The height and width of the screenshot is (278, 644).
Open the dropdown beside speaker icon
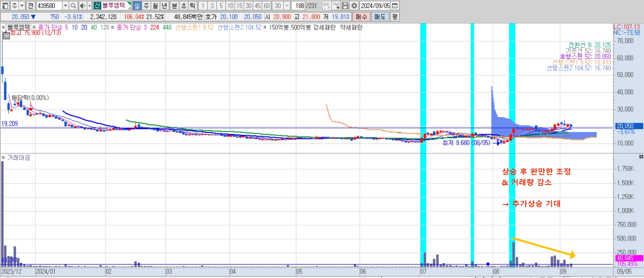tap(89, 6)
